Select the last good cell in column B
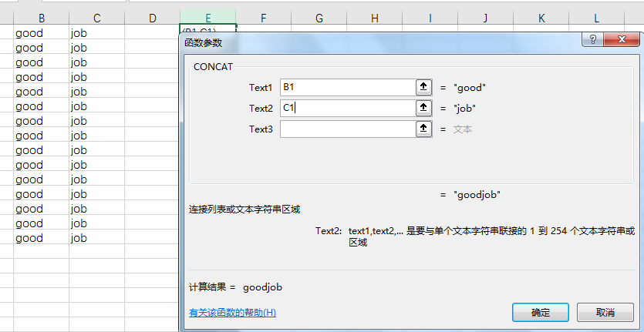The image size is (644, 332). click(x=42, y=238)
